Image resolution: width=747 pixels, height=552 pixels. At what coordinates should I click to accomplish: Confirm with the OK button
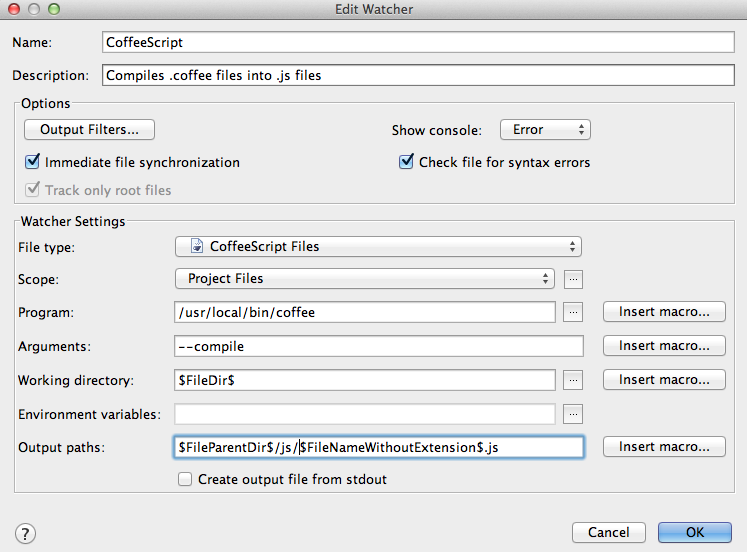coord(695,532)
